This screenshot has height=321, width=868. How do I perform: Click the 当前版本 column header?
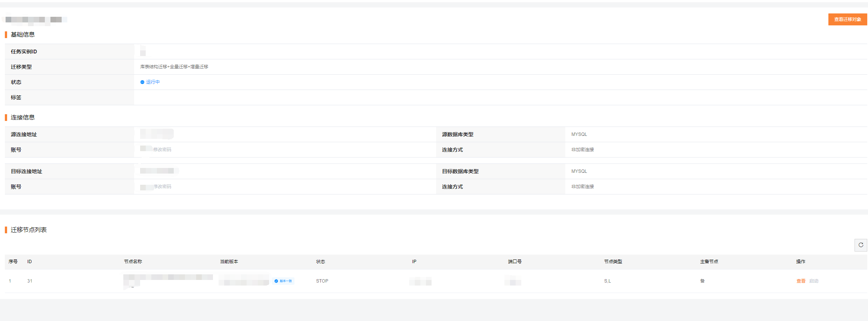pos(229,262)
